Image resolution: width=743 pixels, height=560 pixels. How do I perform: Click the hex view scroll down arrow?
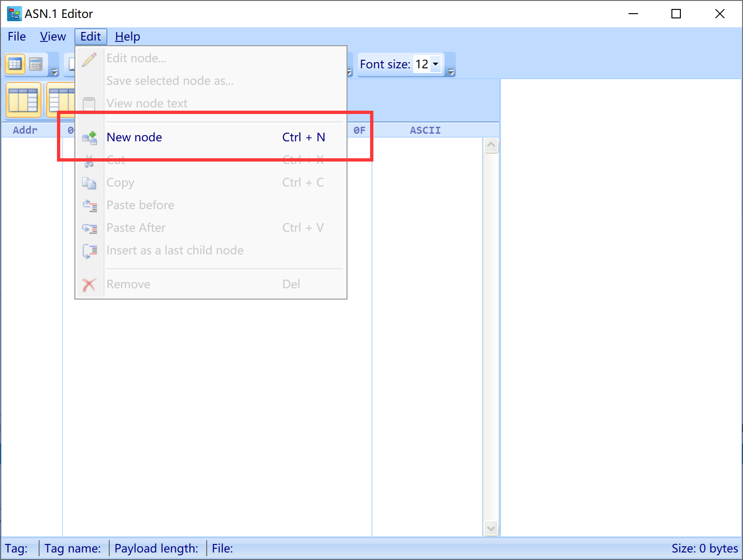point(491,528)
